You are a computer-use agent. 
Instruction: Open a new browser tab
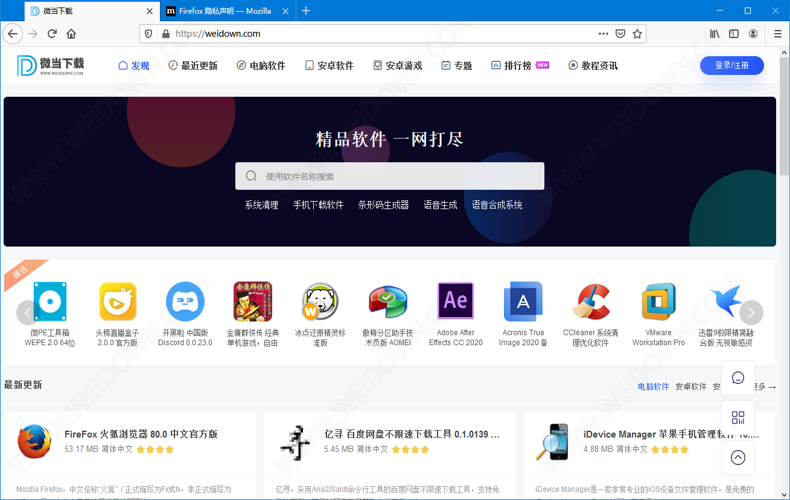(306, 11)
